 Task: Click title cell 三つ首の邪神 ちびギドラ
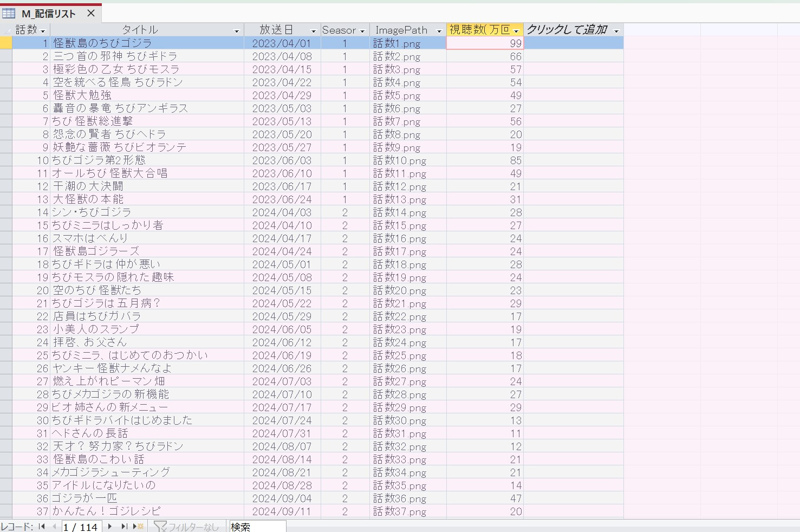click(x=147, y=56)
